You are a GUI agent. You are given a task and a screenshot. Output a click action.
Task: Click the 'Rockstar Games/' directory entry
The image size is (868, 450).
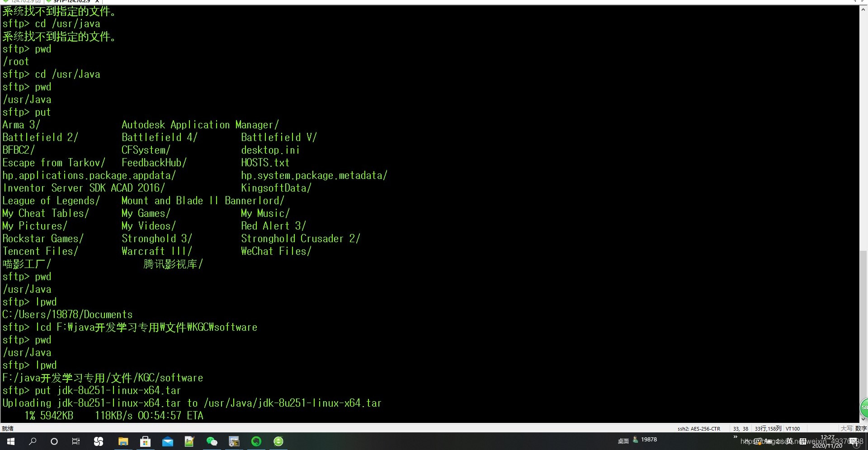[x=43, y=239]
